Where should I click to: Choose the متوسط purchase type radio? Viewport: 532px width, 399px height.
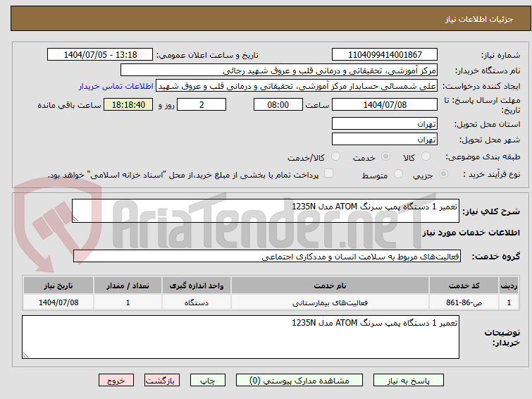pos(398,174)
